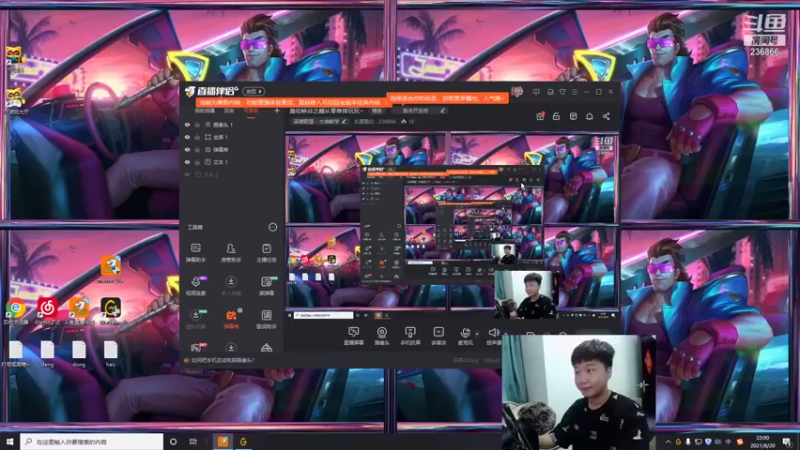Click the tag button beside the stream title
The width and height of the screenshot is (800, 450).
point(377,111)
